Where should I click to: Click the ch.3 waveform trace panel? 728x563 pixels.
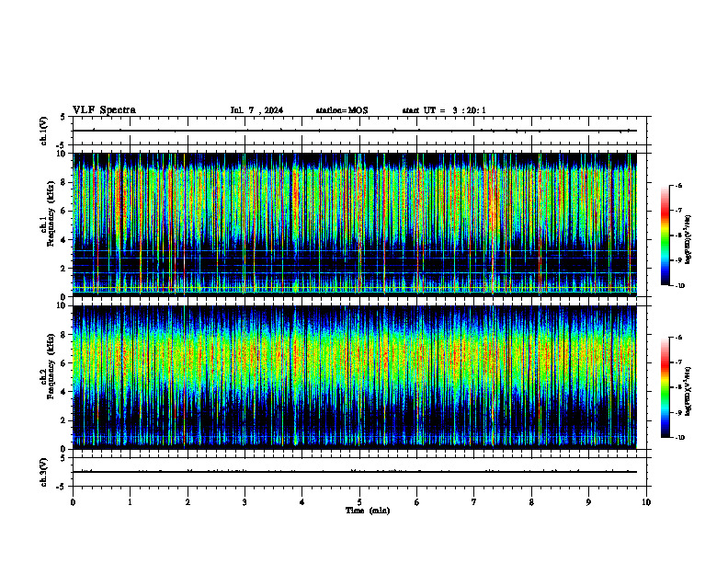click(x=359, y=472)
